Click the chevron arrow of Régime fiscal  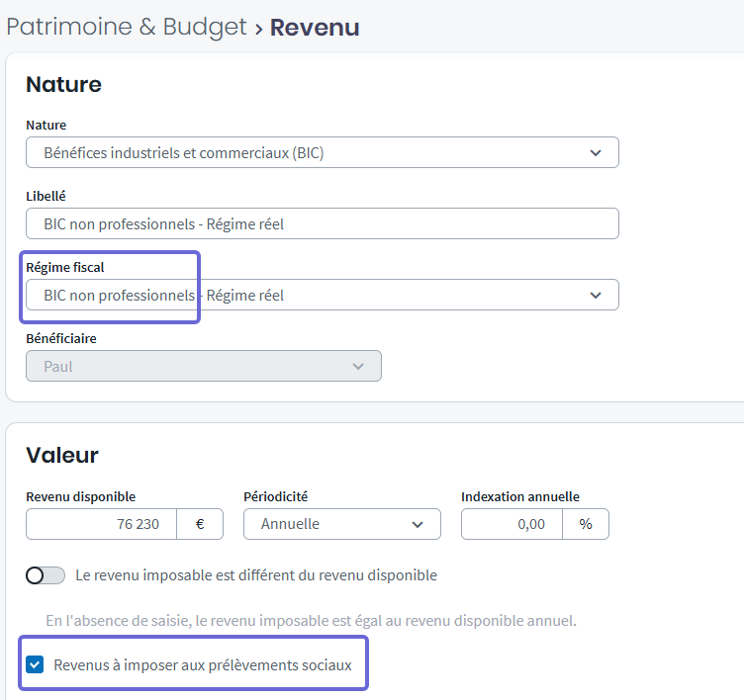click(596, 295)
